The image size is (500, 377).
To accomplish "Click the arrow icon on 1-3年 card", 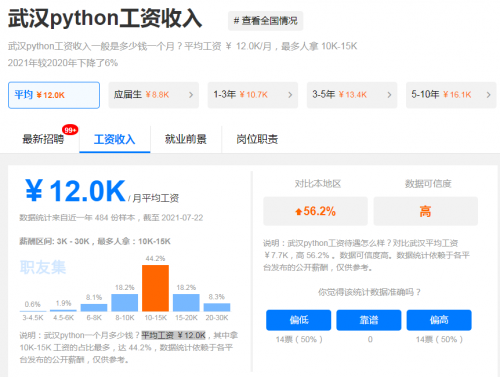I will click(x=290, y=95).
